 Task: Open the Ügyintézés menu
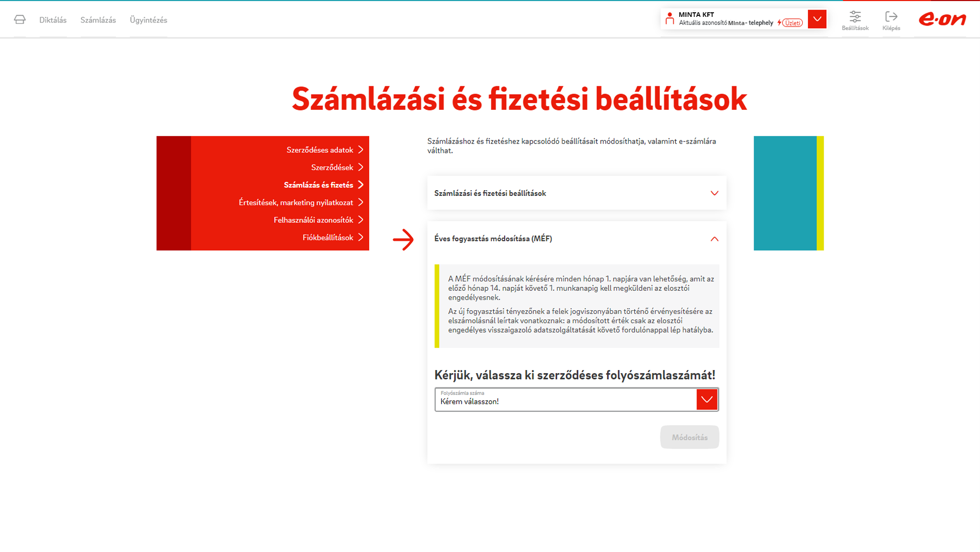tap(149, 20)
